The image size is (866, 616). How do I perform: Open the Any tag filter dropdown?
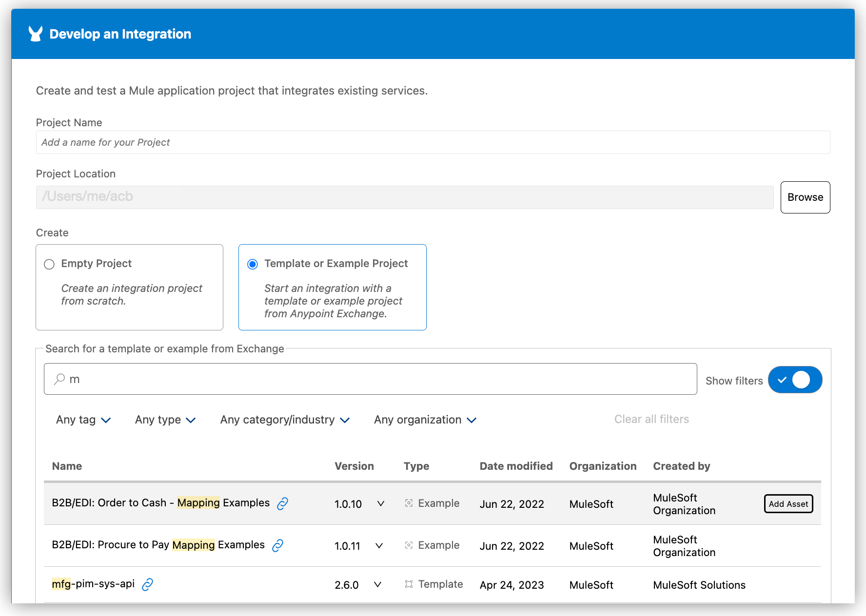(83, 420)
